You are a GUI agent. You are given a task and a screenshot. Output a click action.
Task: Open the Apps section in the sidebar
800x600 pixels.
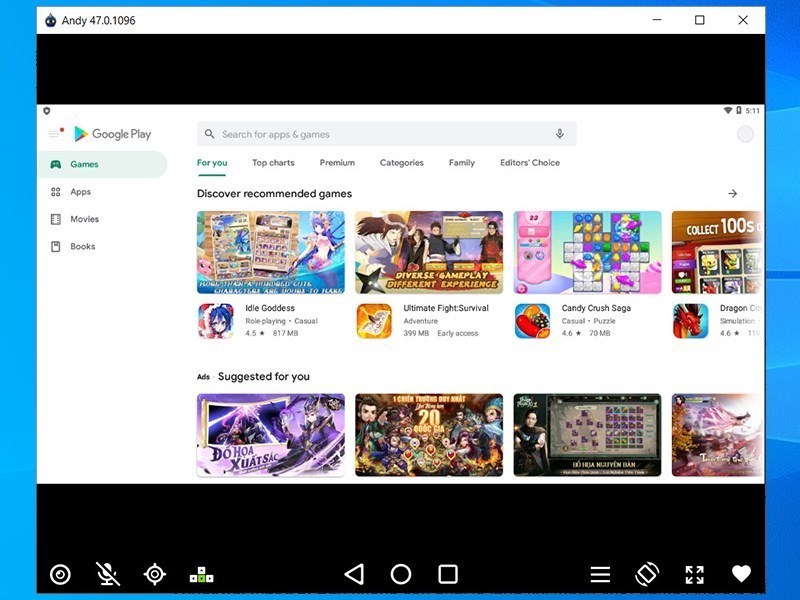click(x=80, y=192)
